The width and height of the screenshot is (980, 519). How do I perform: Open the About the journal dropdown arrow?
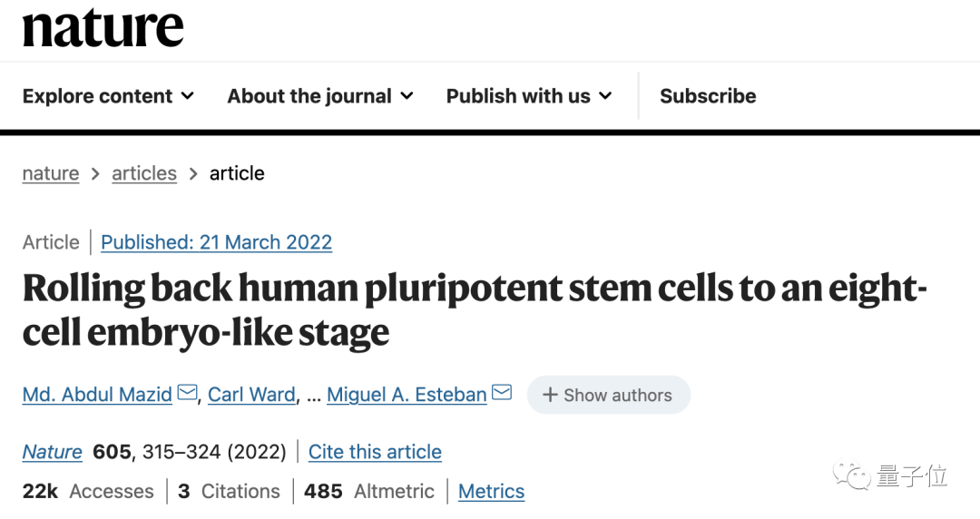pyautogui.click(x=407, y=95)
